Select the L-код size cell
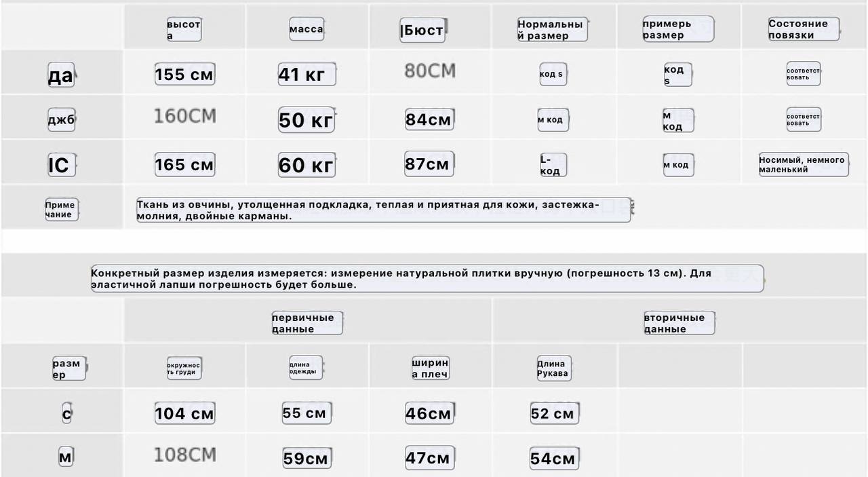 coord(553,165)
